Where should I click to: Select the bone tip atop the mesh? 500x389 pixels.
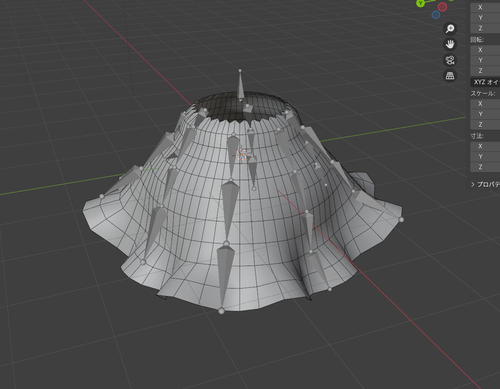240,71
